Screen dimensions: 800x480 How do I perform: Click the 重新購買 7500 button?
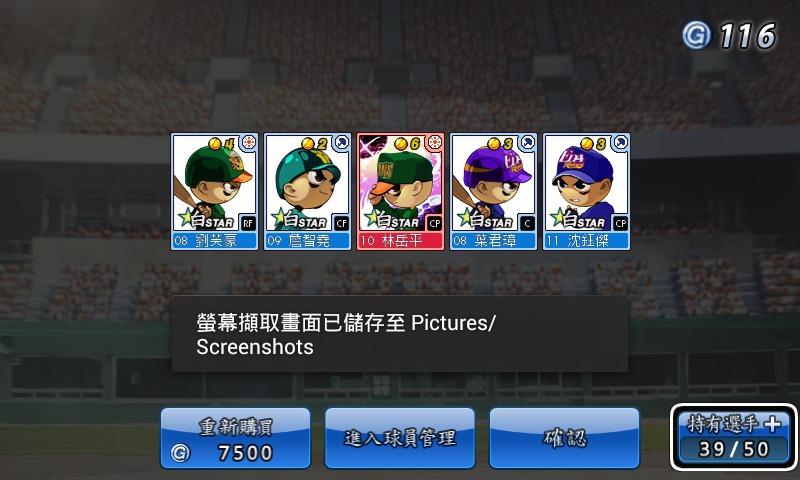[235, 438]
